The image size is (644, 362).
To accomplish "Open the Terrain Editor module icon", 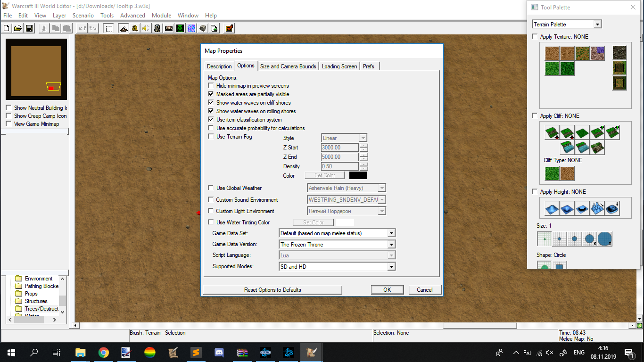I will (124, 28).
